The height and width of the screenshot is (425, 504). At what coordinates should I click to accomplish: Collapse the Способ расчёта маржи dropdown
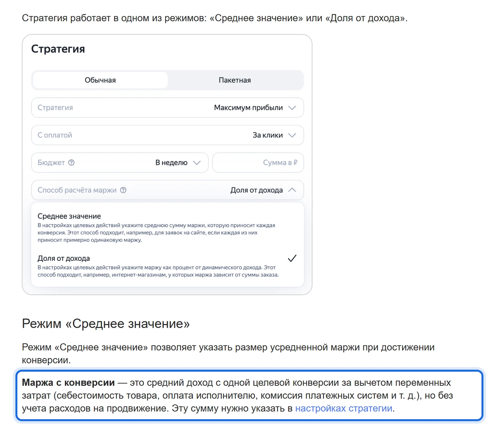click(167, 190)
